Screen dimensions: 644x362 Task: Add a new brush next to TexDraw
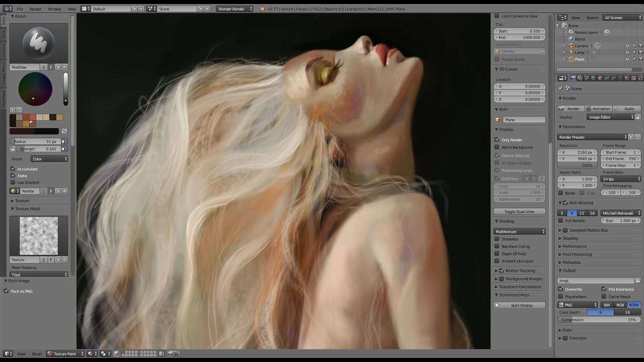click(x=58, y=67)
